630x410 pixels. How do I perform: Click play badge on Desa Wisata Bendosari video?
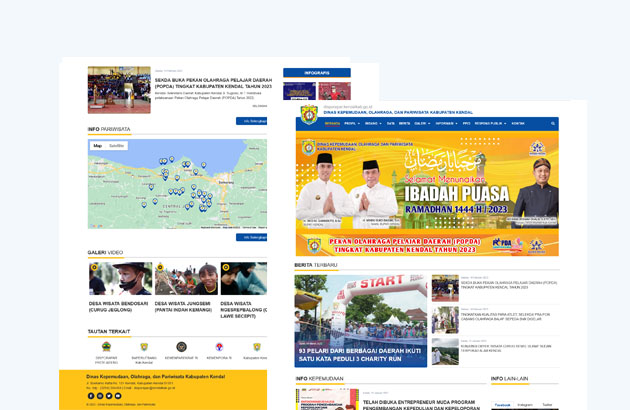point(94,268)
